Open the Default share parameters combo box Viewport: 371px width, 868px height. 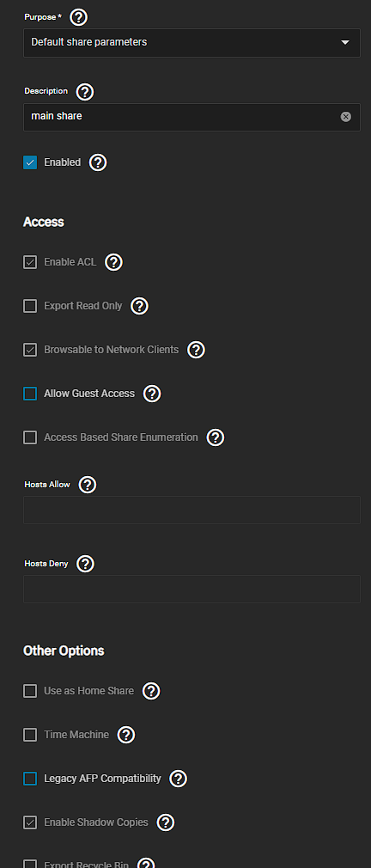click(192, 43)
